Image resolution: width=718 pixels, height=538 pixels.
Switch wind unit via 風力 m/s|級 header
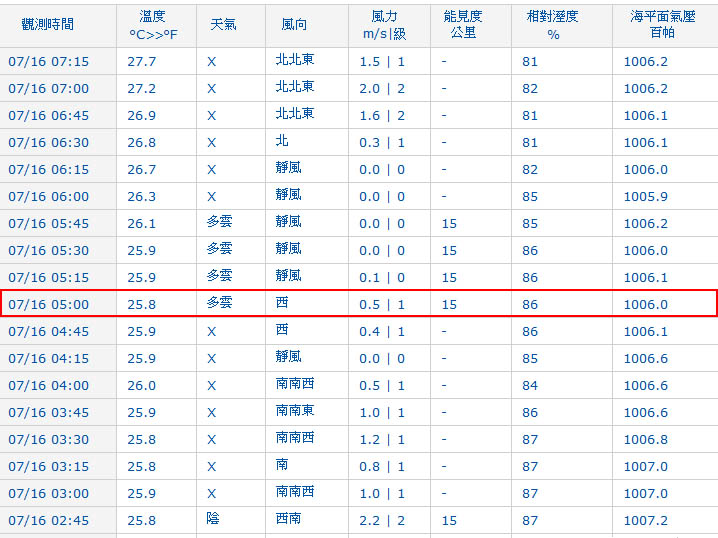pos(382,25)
